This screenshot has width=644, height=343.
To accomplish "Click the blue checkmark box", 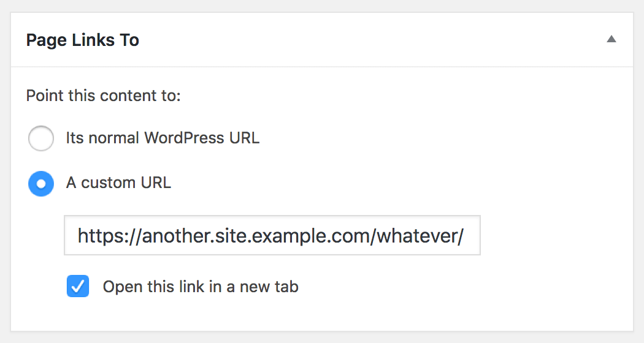I will click(x=78, y=287).
